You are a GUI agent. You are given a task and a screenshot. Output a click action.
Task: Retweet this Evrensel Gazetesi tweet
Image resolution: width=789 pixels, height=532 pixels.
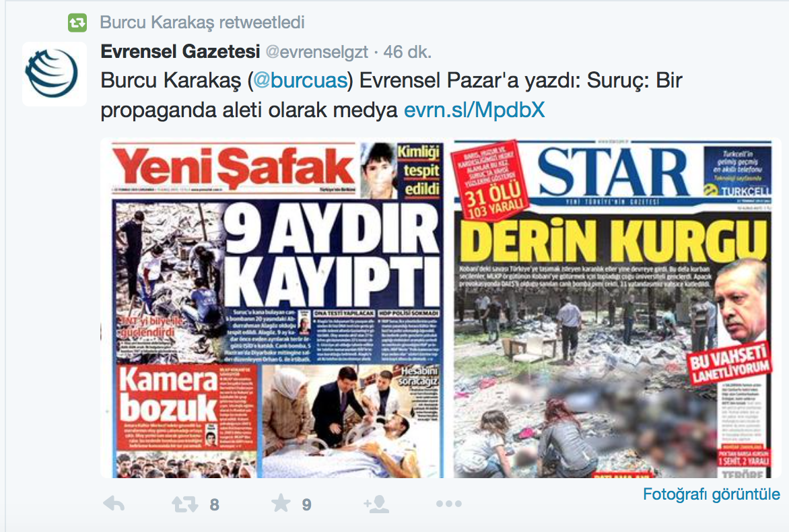pyautogui.click(x=184, y=504)
